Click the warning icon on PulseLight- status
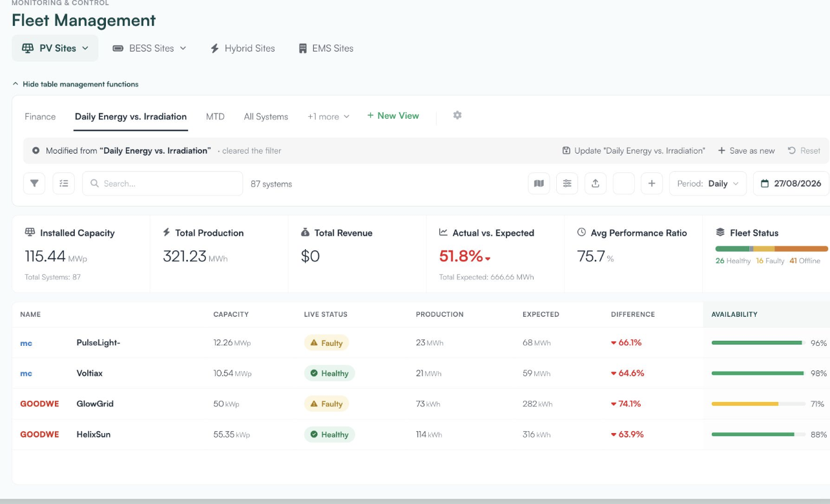Viewport: 830px width, 504px height. [314, 343]
